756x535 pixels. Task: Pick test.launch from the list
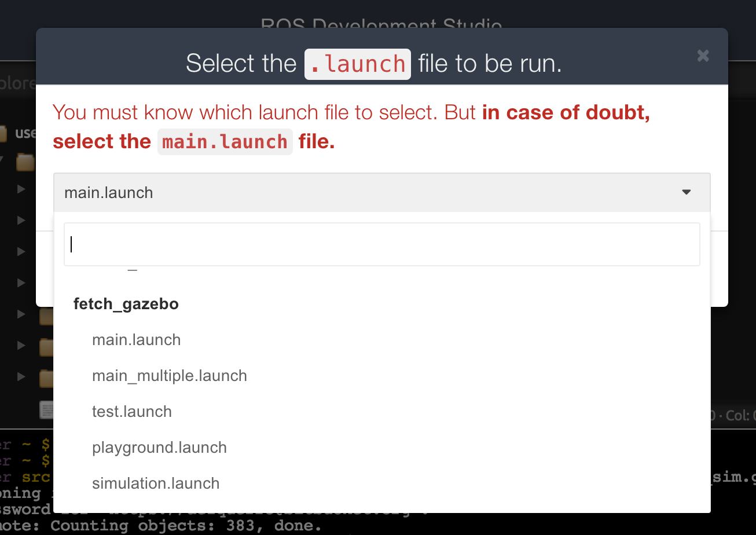[132, 412]
